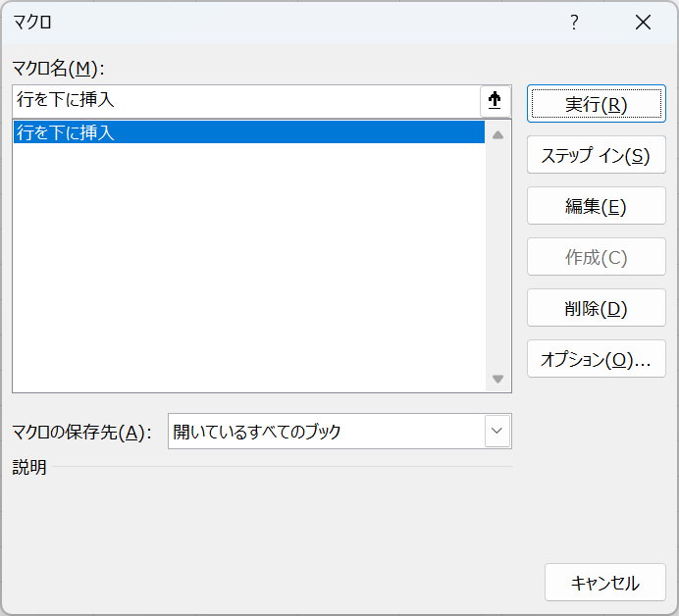This screenshot has width=679, height=616.
Task: Click the 開いているすべてのブック combo box
Action: click(327, 431)
